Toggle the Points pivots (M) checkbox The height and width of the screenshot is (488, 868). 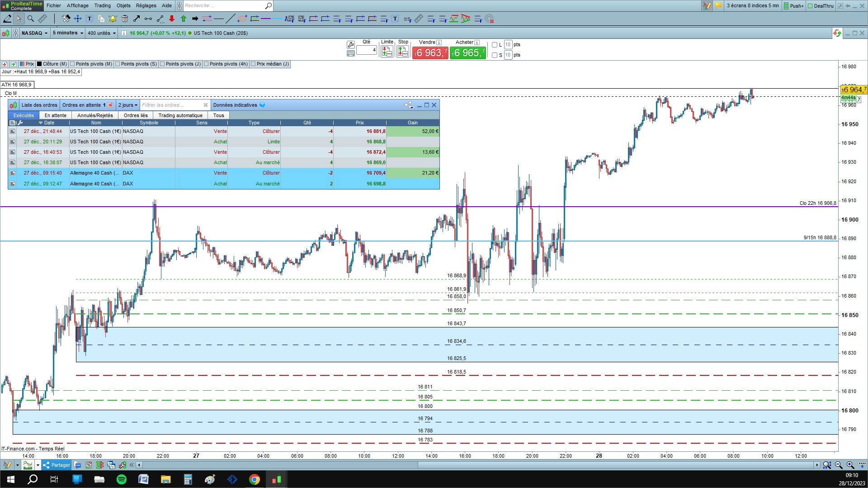(x=72, y=64)
